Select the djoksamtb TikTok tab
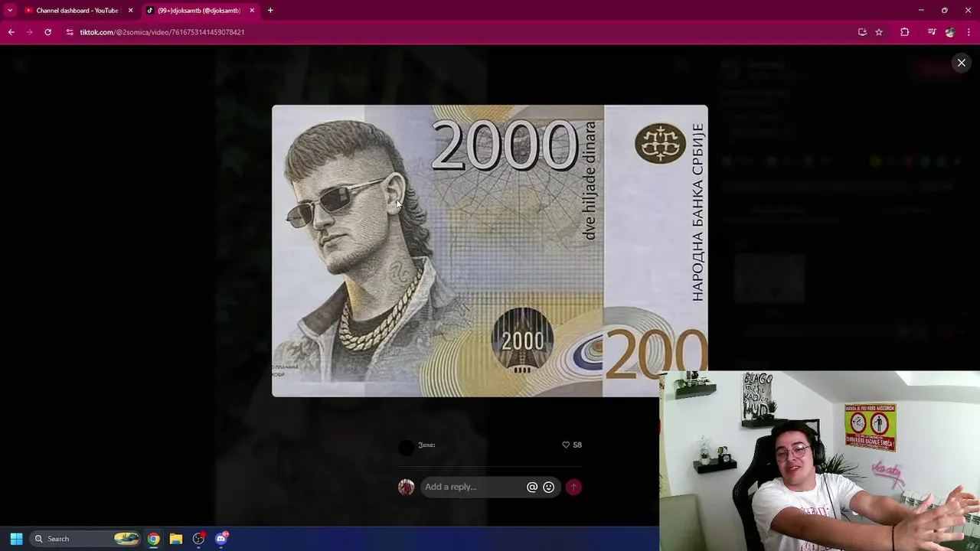Screen dimensions: 980x551 pyautogui.click(x=199, y=11)
